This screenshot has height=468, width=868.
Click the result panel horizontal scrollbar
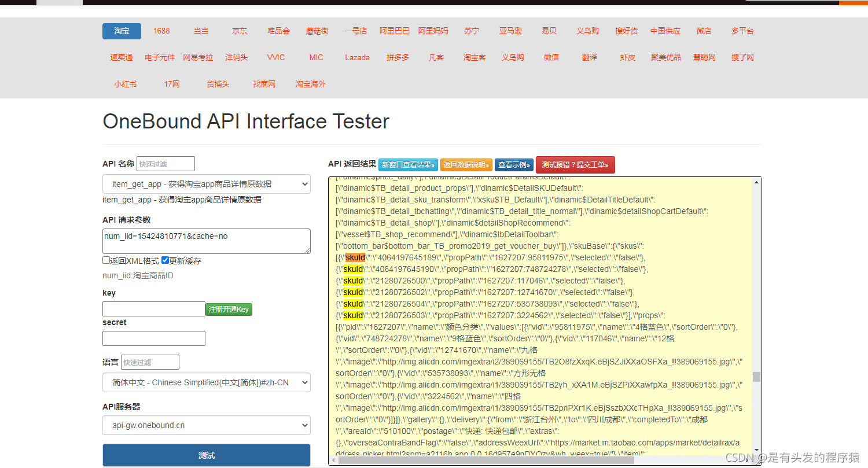486,460
